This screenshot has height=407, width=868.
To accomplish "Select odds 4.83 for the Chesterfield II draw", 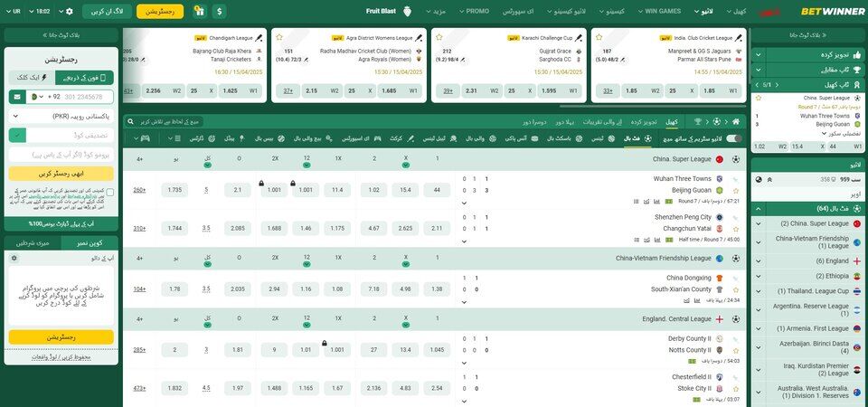I will pyautogui.click(x=405, y=388).
